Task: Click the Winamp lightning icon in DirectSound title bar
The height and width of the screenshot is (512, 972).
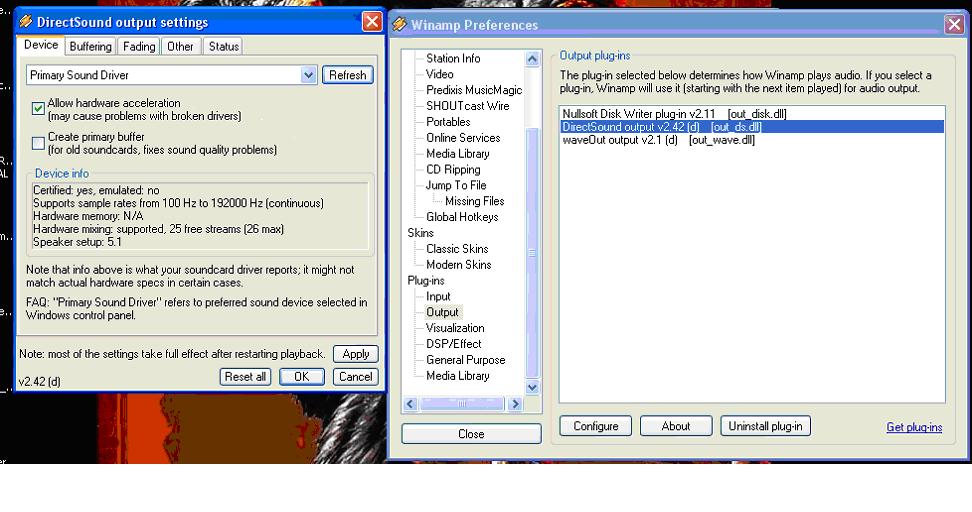Action: (x=25, y=22)
